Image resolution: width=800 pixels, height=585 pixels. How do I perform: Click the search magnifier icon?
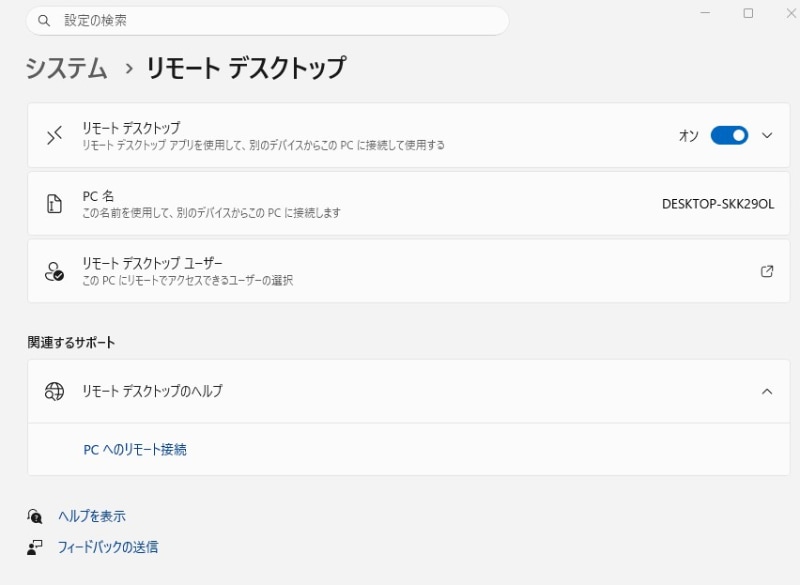pos(44,21)
